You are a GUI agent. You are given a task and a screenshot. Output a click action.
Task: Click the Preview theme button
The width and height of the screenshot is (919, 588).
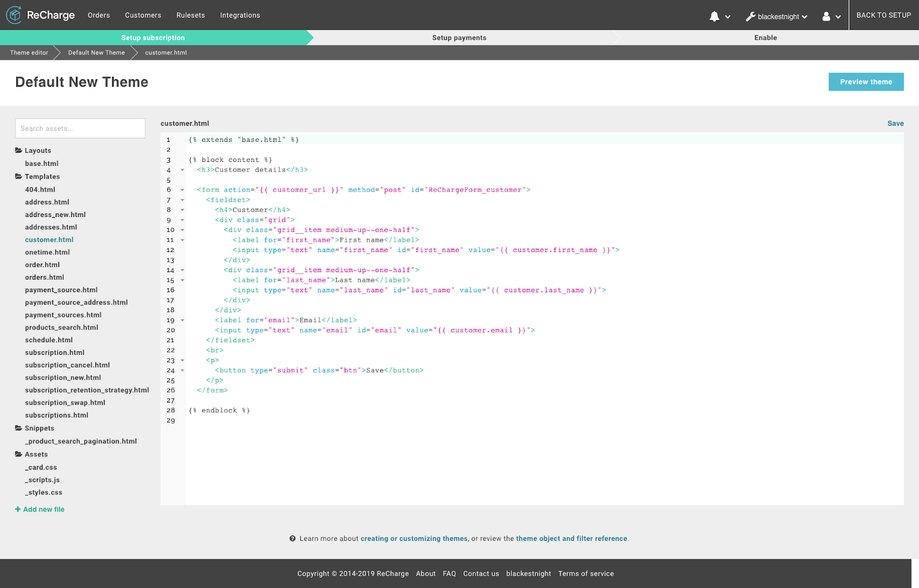point(866,82)
